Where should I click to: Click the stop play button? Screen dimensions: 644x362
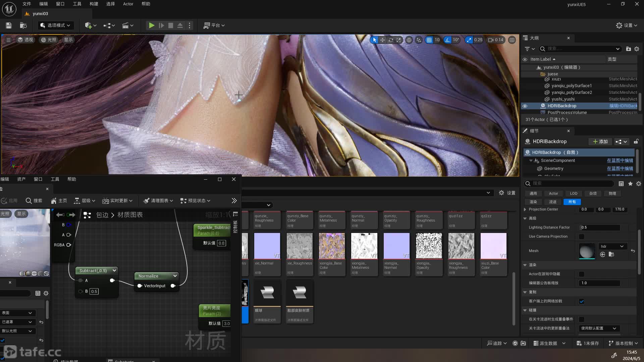click(x=171, y=25)
